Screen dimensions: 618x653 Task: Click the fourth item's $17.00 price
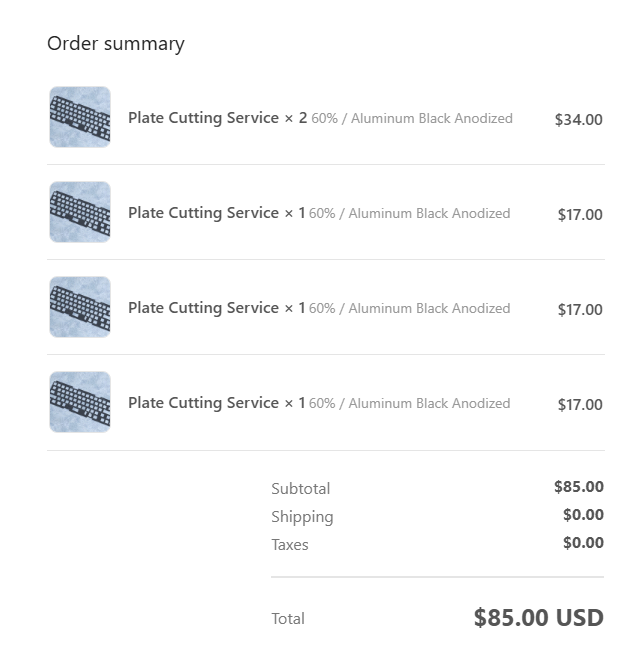click(x=580, y=405)
